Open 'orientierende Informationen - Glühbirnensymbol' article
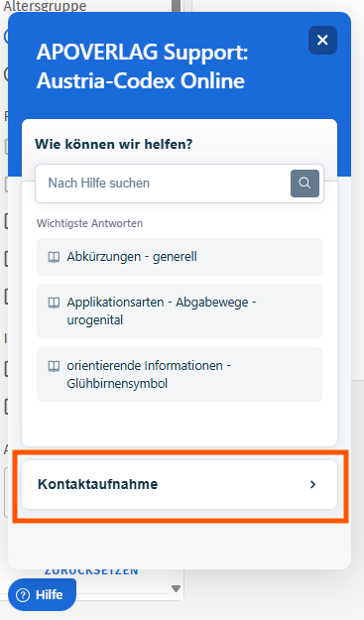Screen dimensions: 364x620 coord(180,374)
